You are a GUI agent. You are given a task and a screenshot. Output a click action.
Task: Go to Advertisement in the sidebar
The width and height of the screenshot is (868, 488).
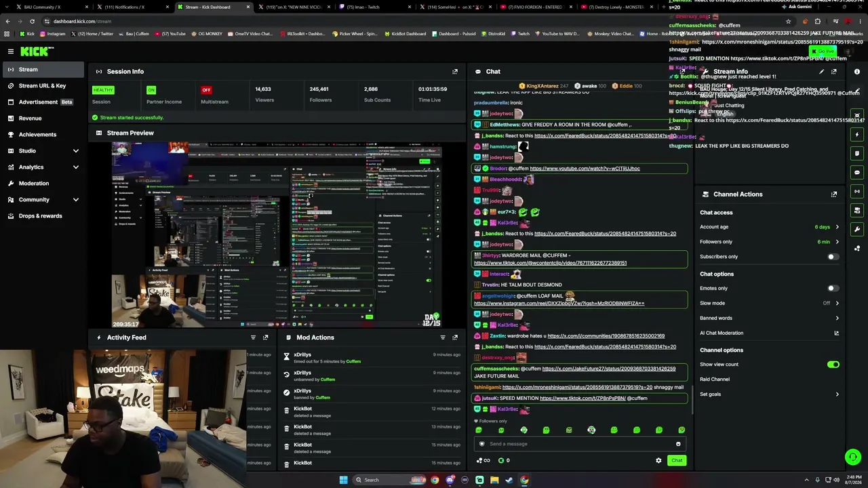pos(43,102)
